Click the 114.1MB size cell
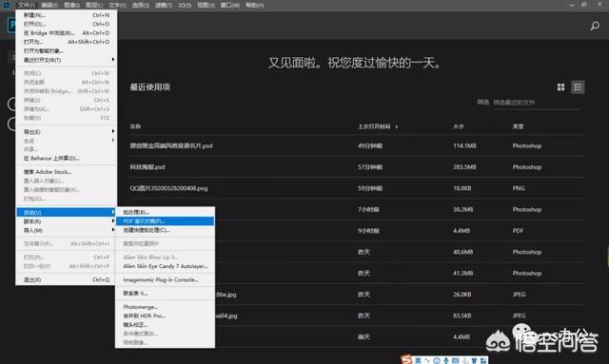Viewport: 609px width, 364px height. click(464, 146)
